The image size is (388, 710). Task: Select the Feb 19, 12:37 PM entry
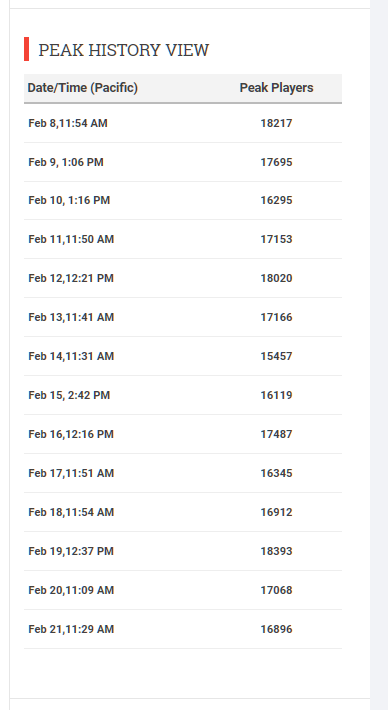click(x=71, y=551)
